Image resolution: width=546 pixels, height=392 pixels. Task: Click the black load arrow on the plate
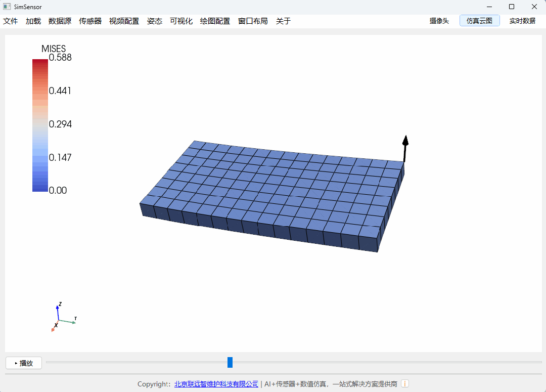coord(405,148)
